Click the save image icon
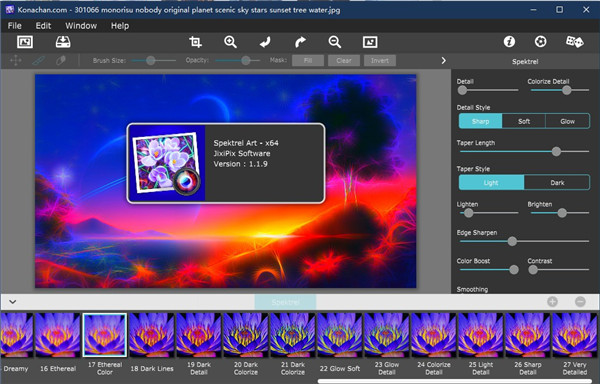Viewport: 600px width, 384px height. click(63, 42)
